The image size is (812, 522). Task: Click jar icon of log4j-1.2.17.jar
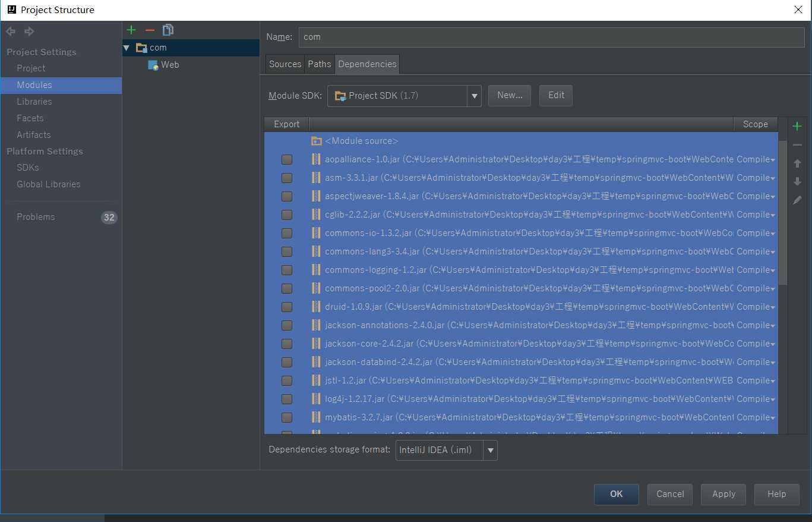click(317, 399)
